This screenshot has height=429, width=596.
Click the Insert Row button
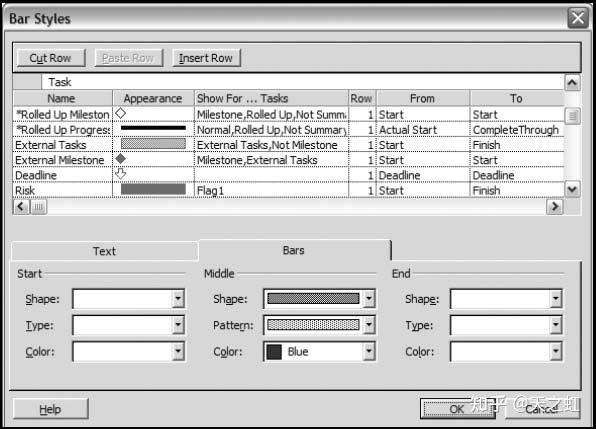tap(206, 58)
